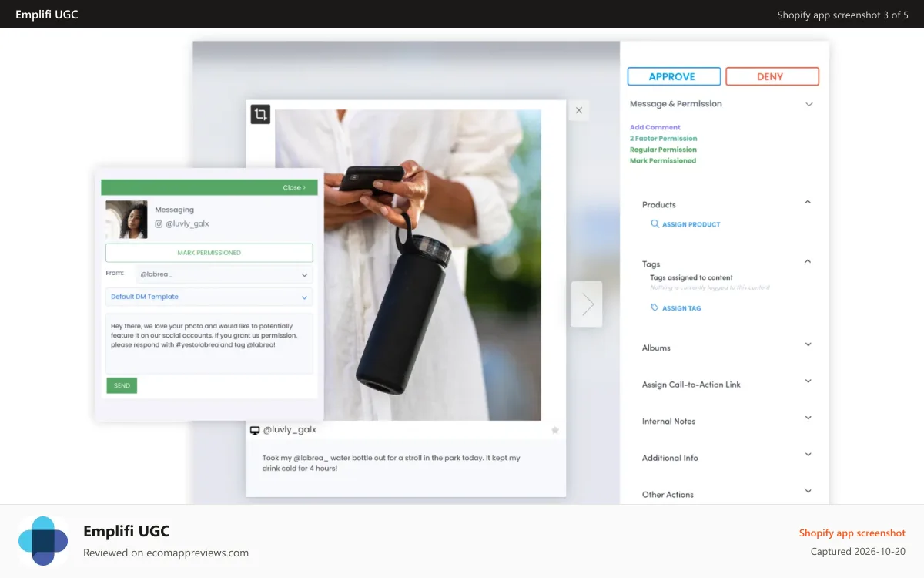Viewport: 924px width, 578px height.
Task: Expand the Albums section
Action: coord(808,344)
